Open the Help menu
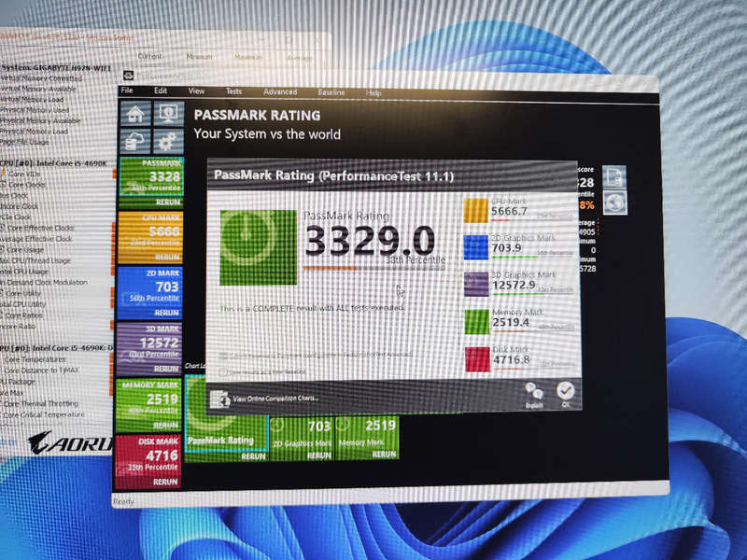This screenshot has height=560, width=747. pyautogui.click(x=373, y=92)
